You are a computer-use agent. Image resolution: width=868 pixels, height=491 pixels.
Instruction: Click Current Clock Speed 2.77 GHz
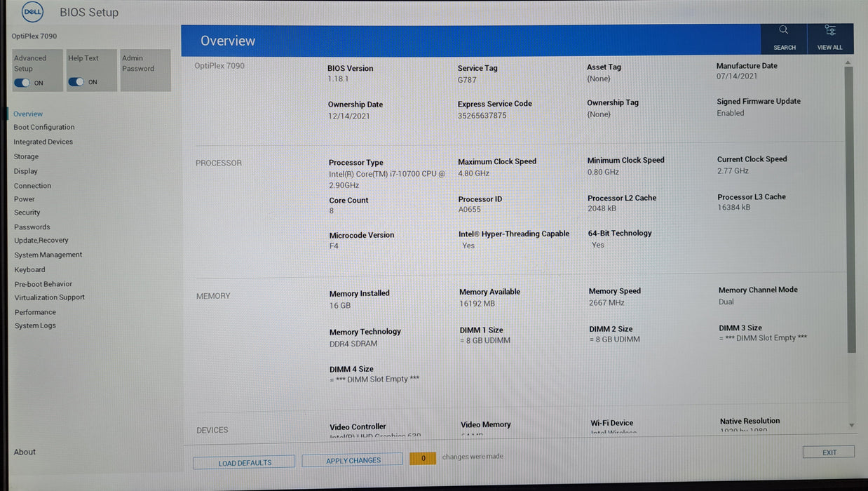coord(733,170)
